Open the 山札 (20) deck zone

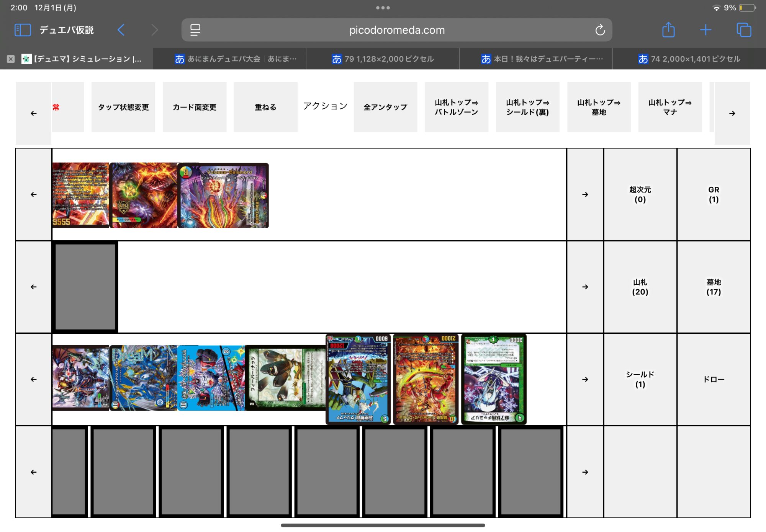pos(640,287)
